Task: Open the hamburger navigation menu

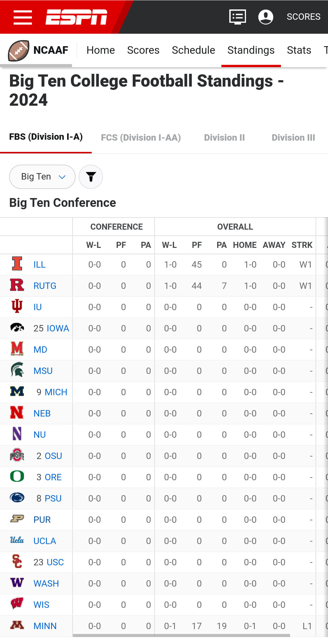Action: (x=23, y=17)
